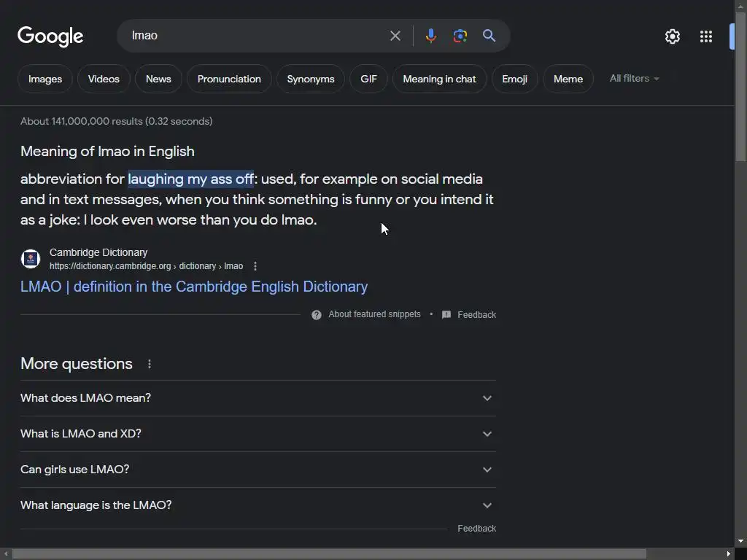Click Feedback link below More questions
747x560 pixels.
[476, 529]
